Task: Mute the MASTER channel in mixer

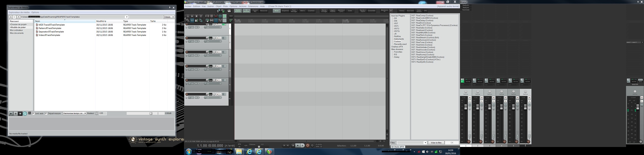Action: pos(642,98)
